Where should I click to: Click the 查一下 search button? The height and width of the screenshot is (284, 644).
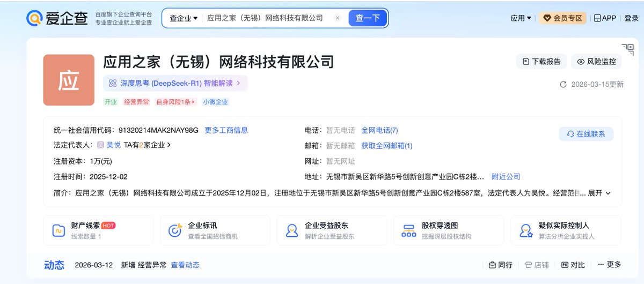click(x=368, y=18)
